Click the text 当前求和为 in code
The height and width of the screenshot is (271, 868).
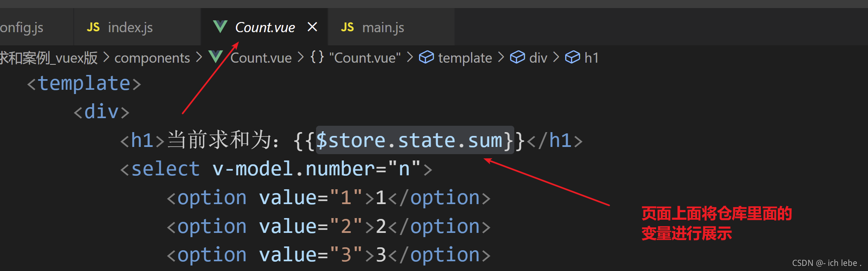[x=218, y=140]
